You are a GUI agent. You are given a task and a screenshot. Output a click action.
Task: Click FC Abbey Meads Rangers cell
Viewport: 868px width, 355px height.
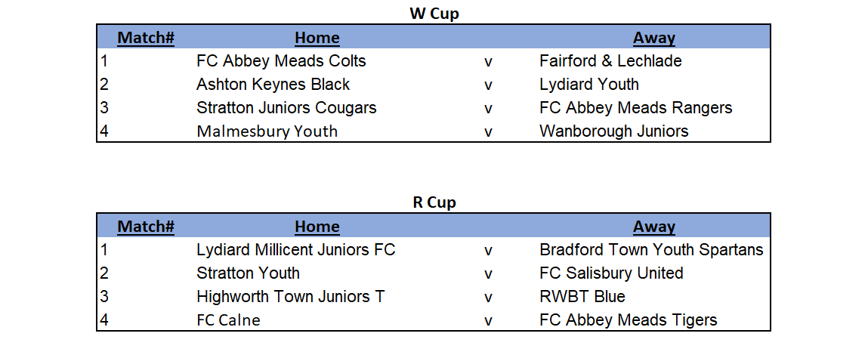point(636,107)
